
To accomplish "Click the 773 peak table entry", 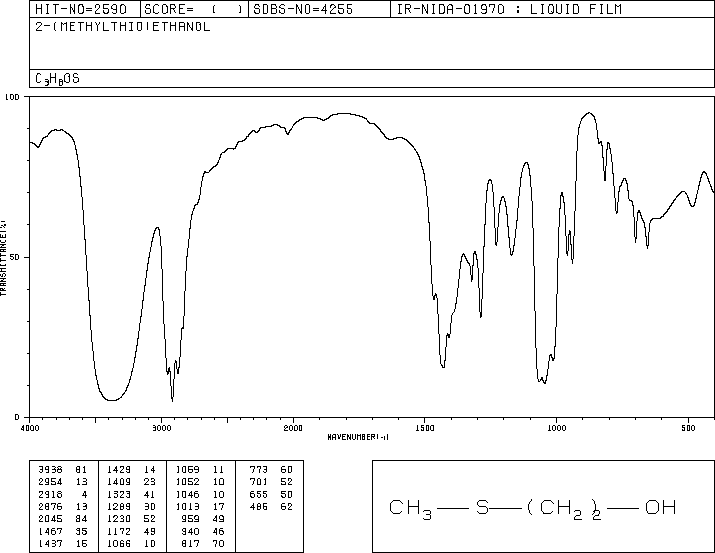I will (271, 469).
